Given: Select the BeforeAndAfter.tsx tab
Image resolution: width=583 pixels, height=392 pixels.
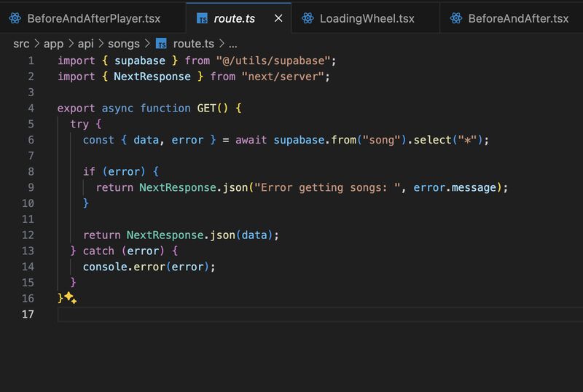Looking at the screenshot, I should pyautogui.click(x=517, y=18).
